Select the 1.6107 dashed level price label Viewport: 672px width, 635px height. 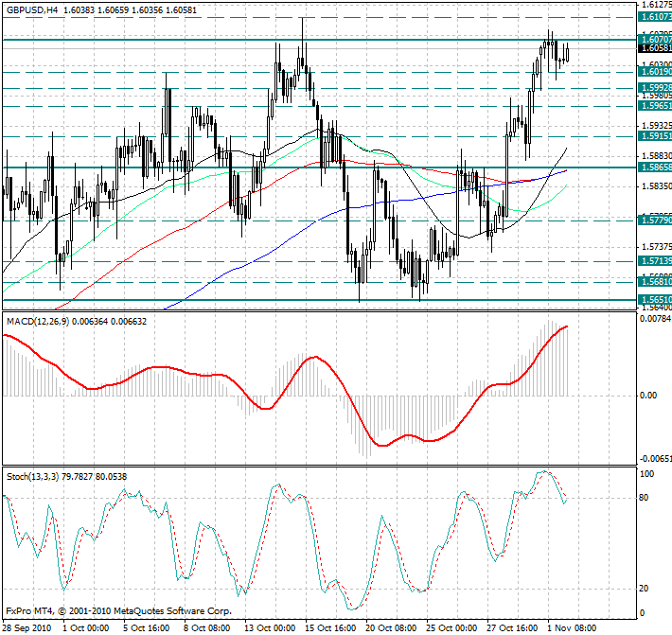point(655,17)
